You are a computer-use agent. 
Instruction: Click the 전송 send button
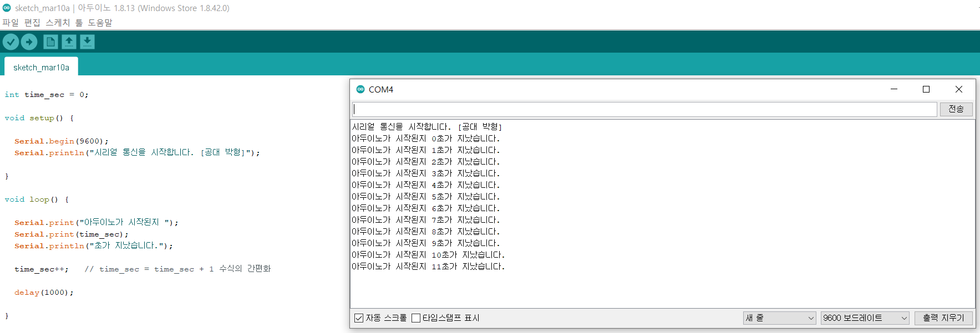(956, 109)
